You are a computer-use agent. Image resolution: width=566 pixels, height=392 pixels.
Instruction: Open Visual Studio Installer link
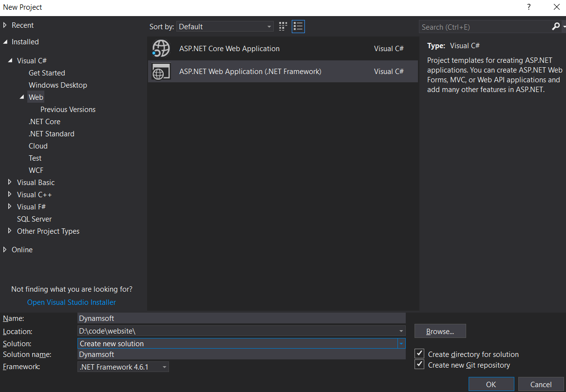(x=72, y=302)
